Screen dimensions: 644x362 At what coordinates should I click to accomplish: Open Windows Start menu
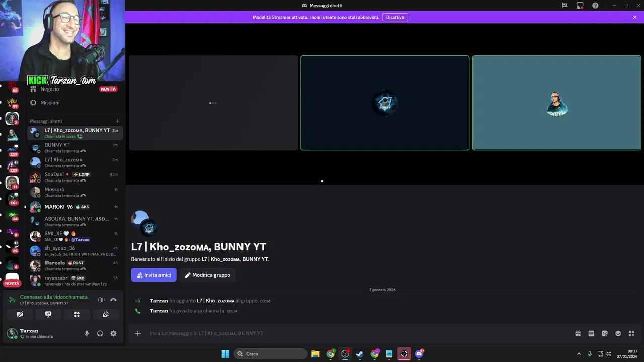tap(225, 354)
